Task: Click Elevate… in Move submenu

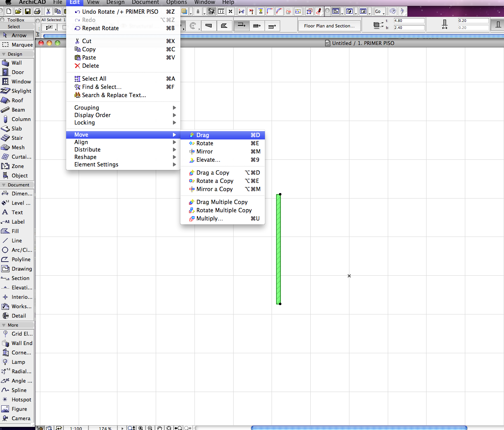Action: pyautogui.click(x=223, y=160)
